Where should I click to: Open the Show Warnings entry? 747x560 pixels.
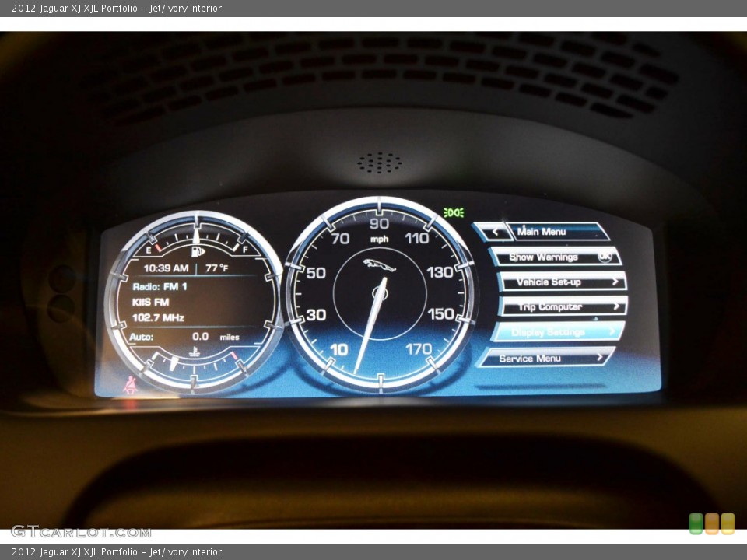(x=556, y=257)
